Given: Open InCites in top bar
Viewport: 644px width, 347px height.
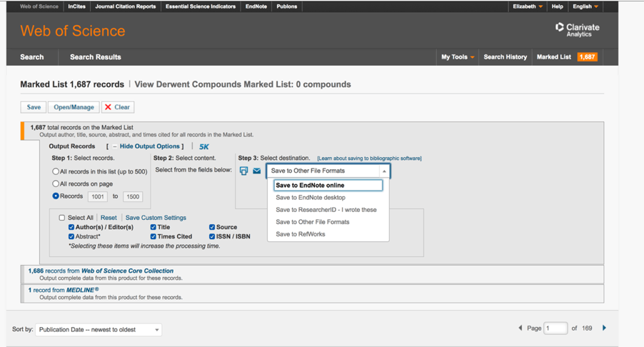Looking at the screenshot, I should tap(77, 6).
